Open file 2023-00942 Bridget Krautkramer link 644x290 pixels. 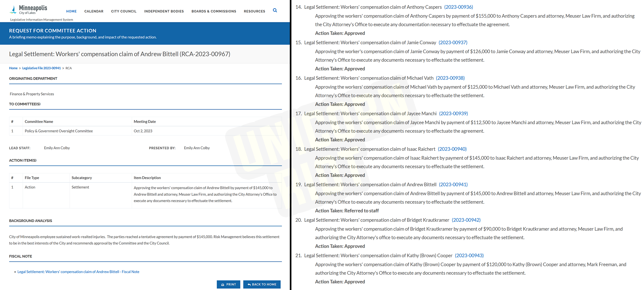pyautogui.click(x=466, y=220)
